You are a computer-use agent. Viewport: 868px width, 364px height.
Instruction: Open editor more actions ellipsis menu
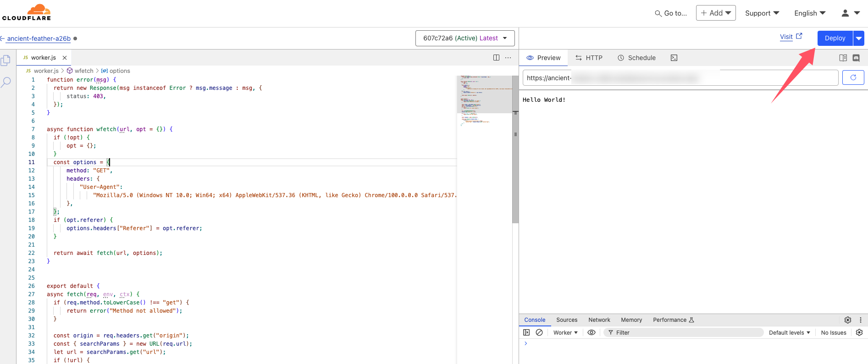(x=508, y=58)
